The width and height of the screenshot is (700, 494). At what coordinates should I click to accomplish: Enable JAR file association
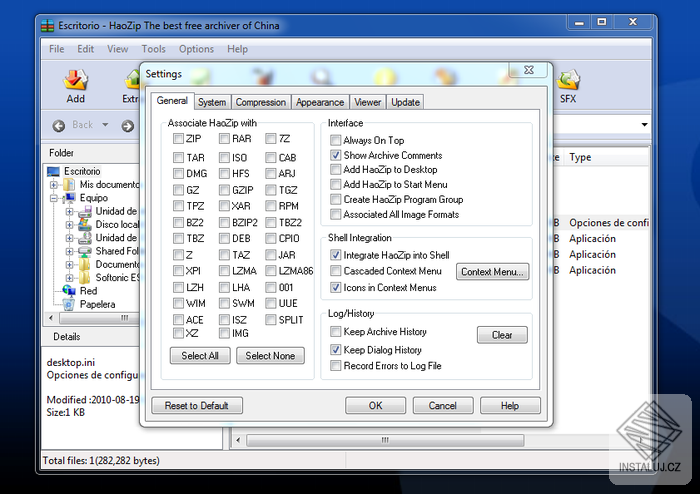point(271,255)
